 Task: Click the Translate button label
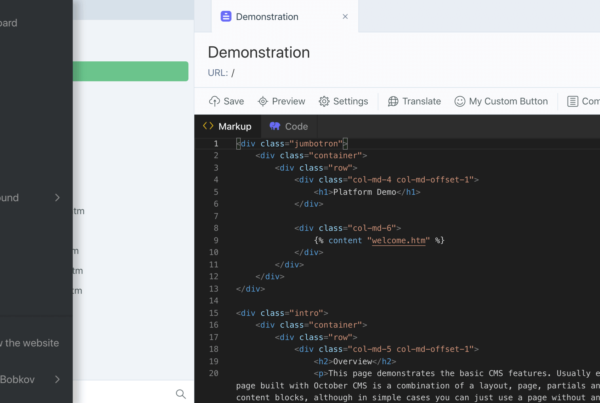422,101
